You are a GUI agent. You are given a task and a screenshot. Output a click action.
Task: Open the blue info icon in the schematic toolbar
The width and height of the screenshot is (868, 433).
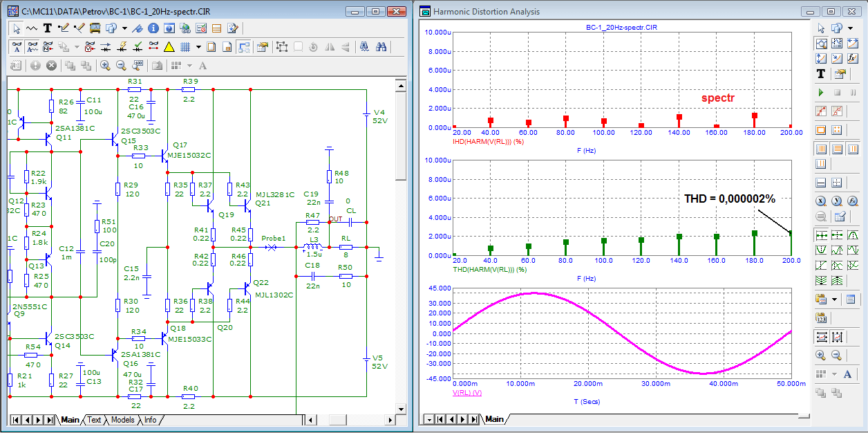pyautogui.click(x=153, y=28)
